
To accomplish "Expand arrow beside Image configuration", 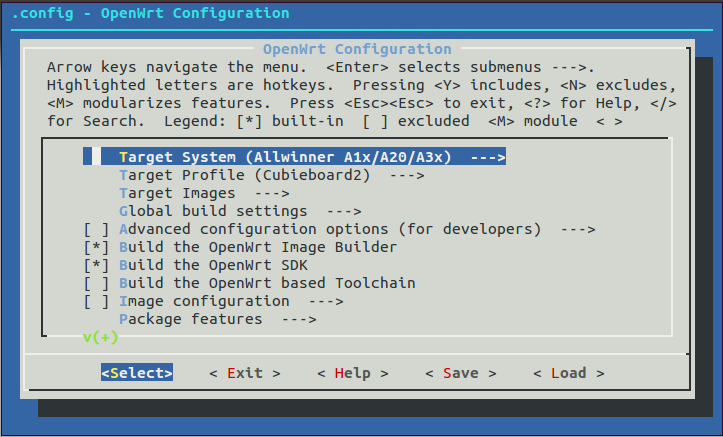I will (x=326, y=301).
